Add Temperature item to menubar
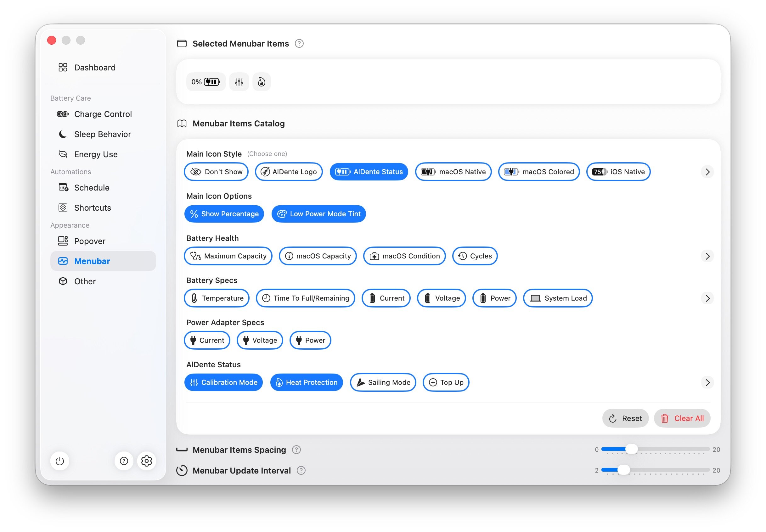Viewport: 766px width, 532px height. tap(217, 298)
